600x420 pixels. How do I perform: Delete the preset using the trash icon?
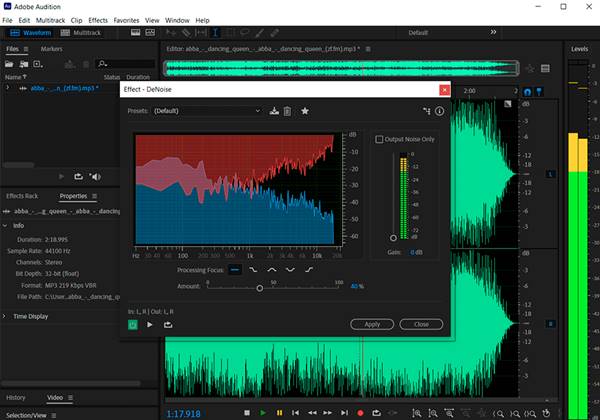(288, 111)
